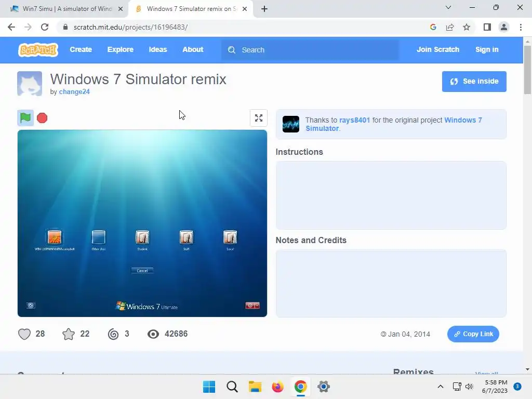Click the volume icon in system tray
Screen dimensions: 532x399
point(469,387)
